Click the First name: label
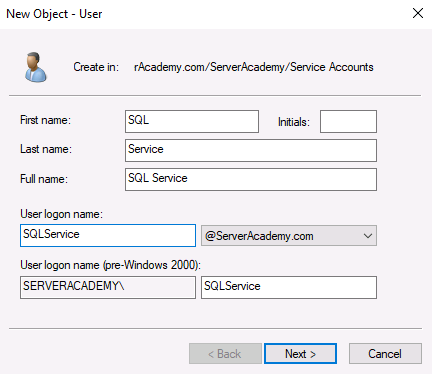432x374 pixels. click(x=45, y=120)
